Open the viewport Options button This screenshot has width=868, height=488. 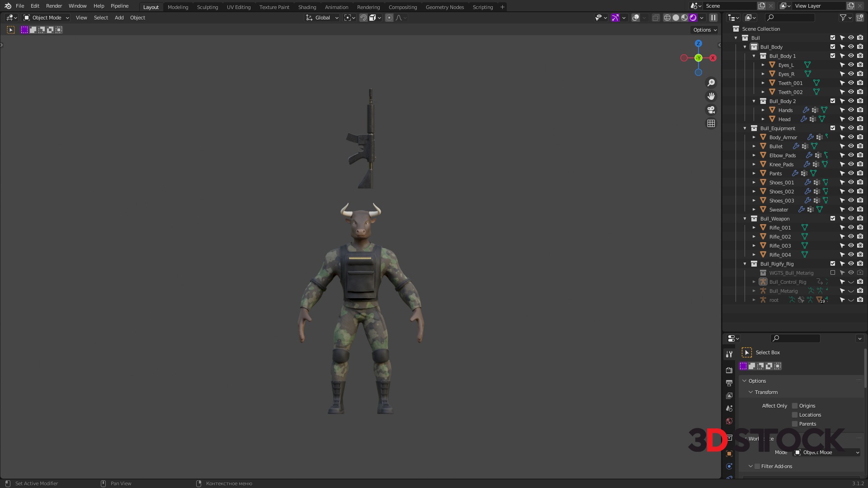[704, 30]
